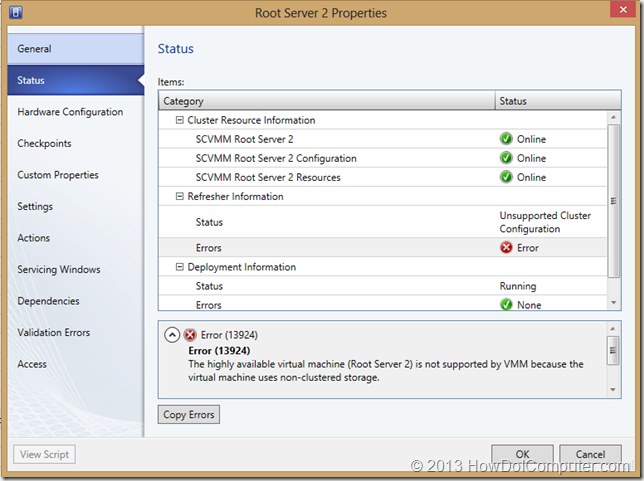Collapse the Error (13924) details chevron

tap(172, 335)
